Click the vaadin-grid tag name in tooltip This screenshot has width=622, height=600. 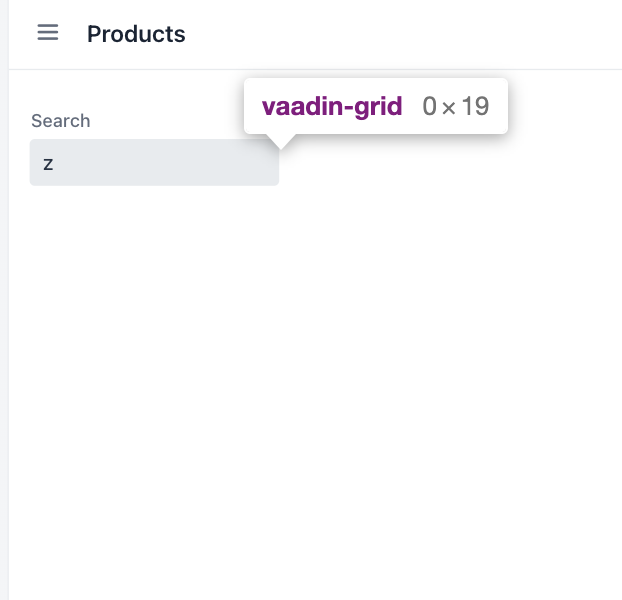tap(332, 106)
